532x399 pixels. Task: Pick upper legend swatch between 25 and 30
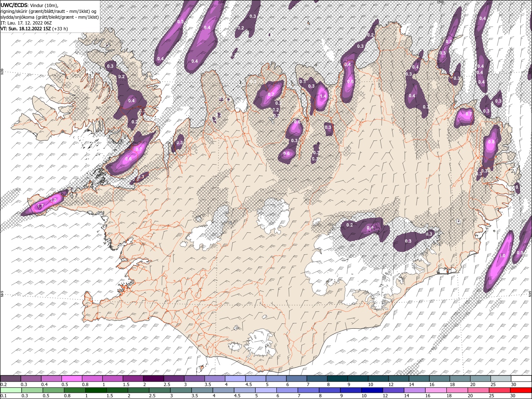tap(501, 379)
